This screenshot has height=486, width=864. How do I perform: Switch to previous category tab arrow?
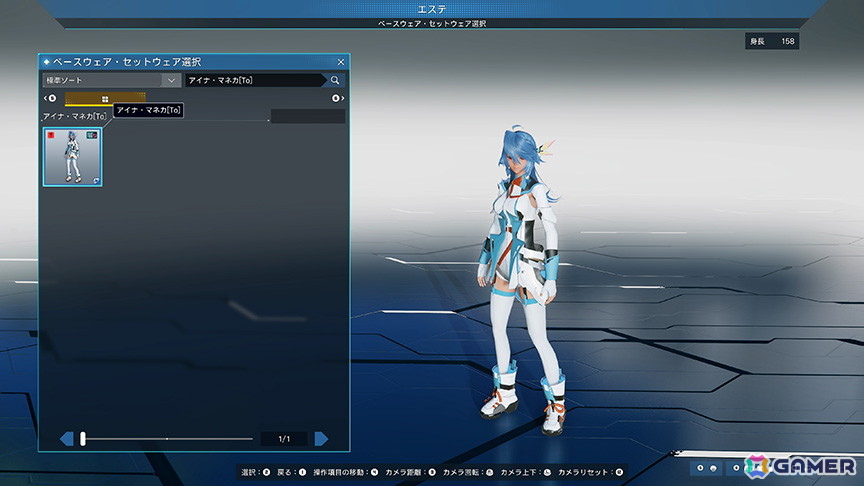pyautogui.click(x=50, y=98)
